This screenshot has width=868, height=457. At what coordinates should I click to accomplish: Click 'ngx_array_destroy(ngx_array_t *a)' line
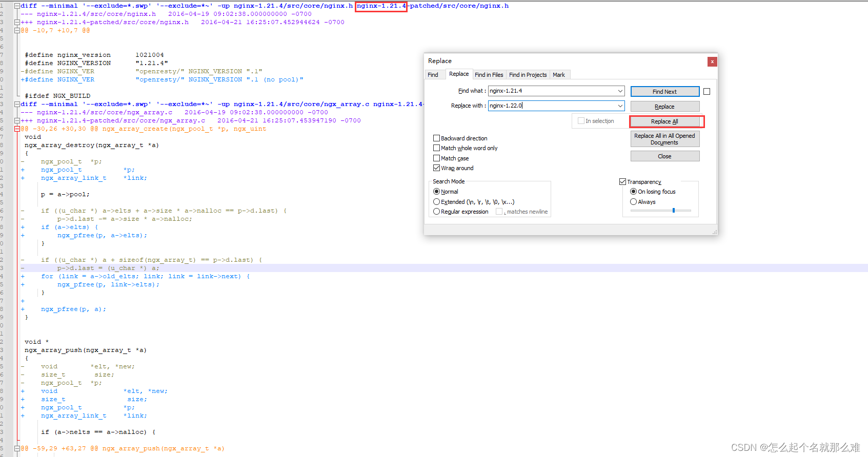[92, 145]
